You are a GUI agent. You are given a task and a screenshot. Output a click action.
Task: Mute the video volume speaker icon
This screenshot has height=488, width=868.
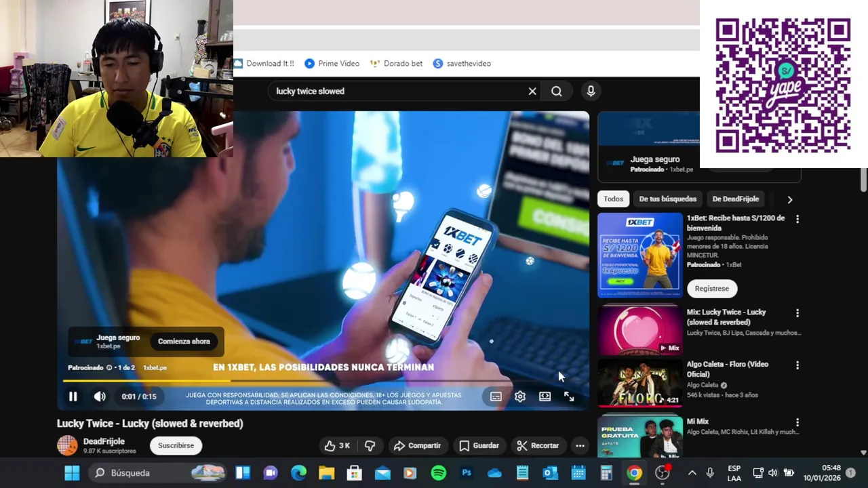tap(100, 396)
